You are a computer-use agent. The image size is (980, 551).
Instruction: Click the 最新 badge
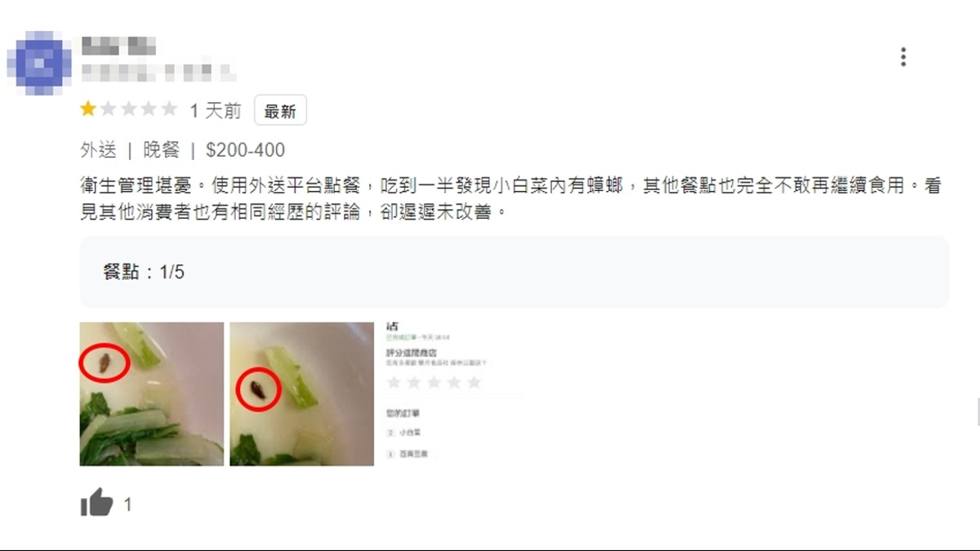point(280,110)
